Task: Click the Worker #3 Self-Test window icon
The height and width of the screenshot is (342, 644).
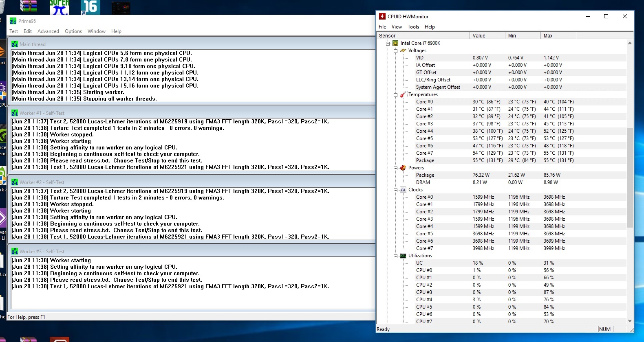Action: [x=15, y=251]
